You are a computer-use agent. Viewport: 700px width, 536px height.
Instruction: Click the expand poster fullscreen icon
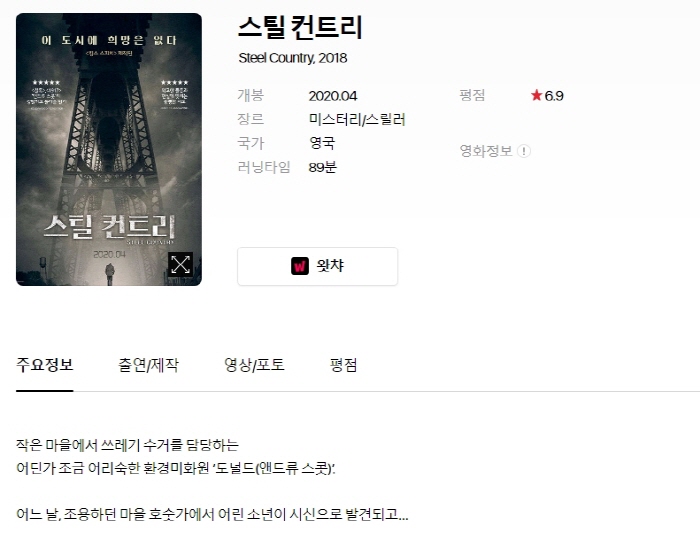tap(181, 265)
